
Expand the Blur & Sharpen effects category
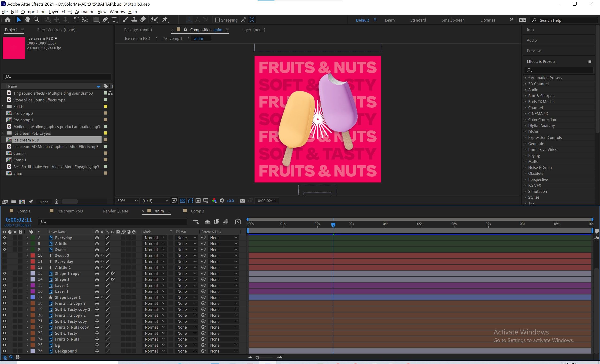pyautogui.click(x=525, y=96)
